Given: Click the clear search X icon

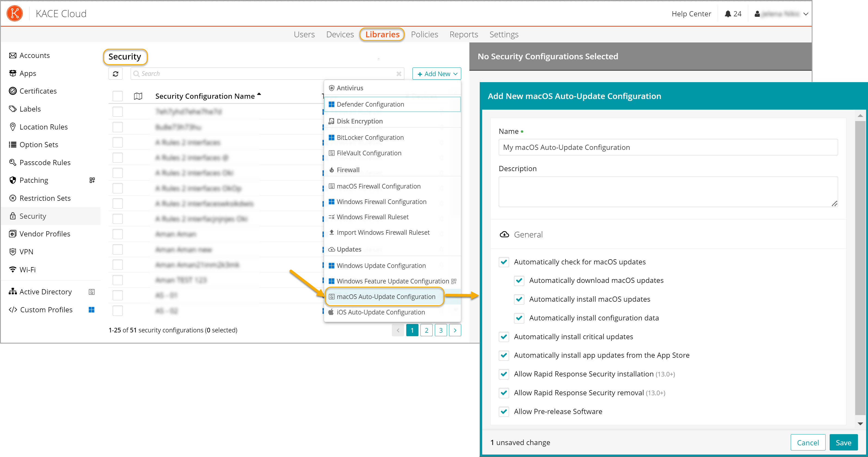Looking at the screenshot, I should tap(399, 74).
